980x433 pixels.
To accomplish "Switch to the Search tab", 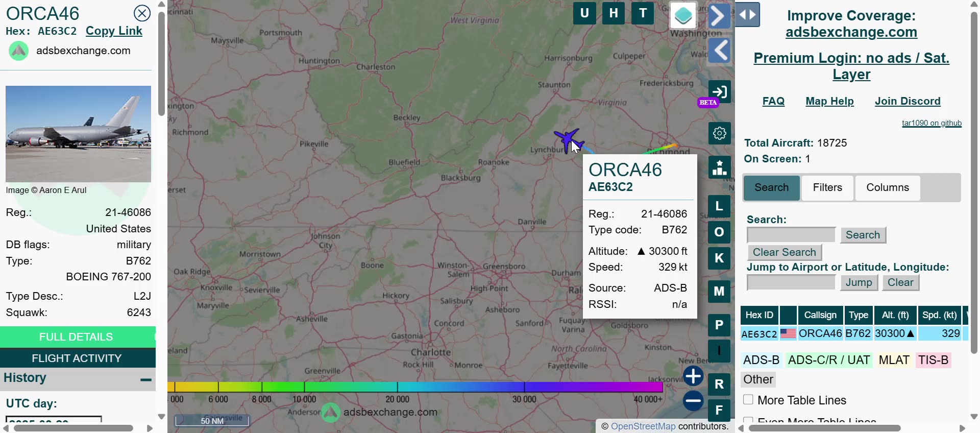I will [772, 188].
